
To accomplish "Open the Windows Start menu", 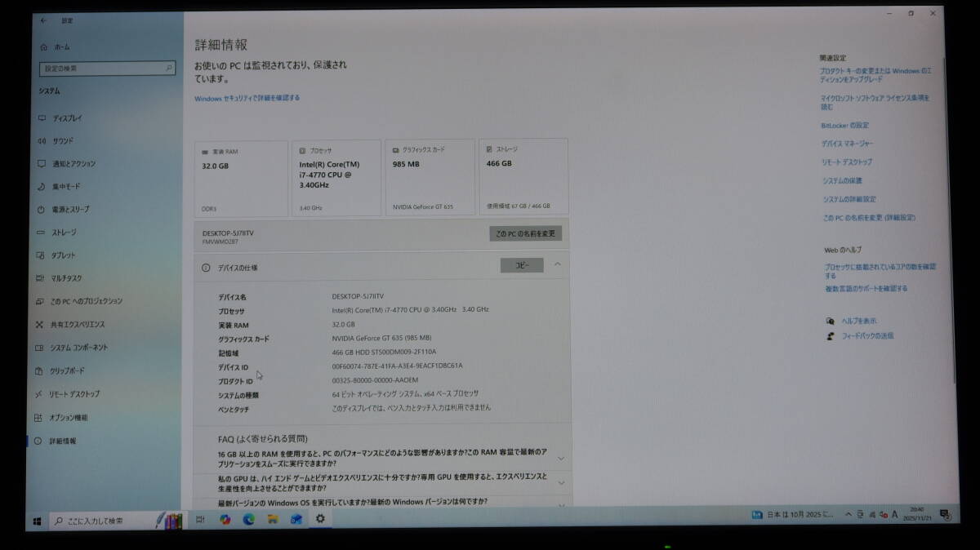I will (x=38, y=520).
